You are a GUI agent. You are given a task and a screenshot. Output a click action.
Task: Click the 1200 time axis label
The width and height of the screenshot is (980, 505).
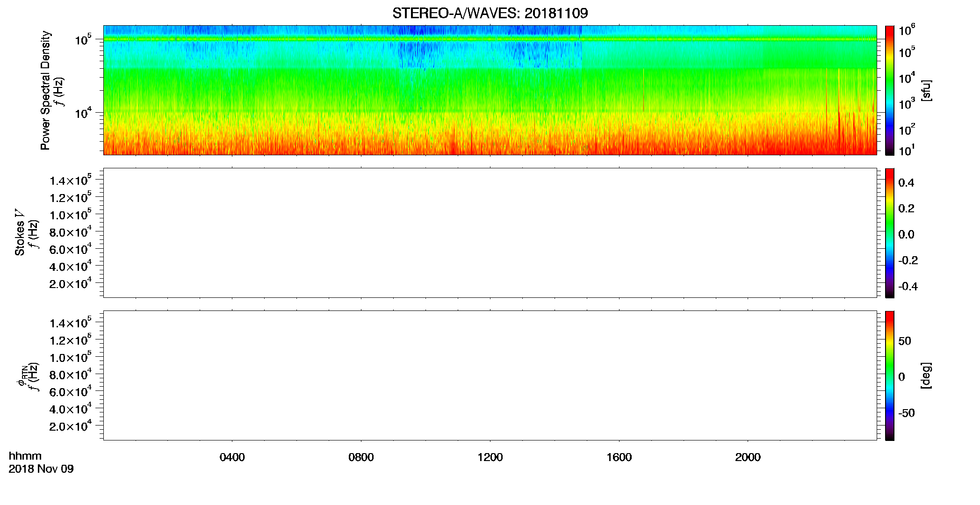(490, 457)
